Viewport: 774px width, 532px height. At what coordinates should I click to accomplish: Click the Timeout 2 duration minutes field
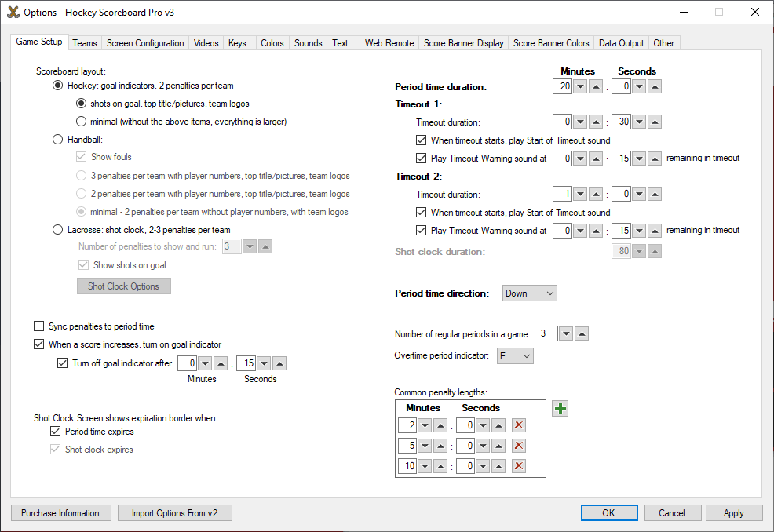(x=561, y=194)
